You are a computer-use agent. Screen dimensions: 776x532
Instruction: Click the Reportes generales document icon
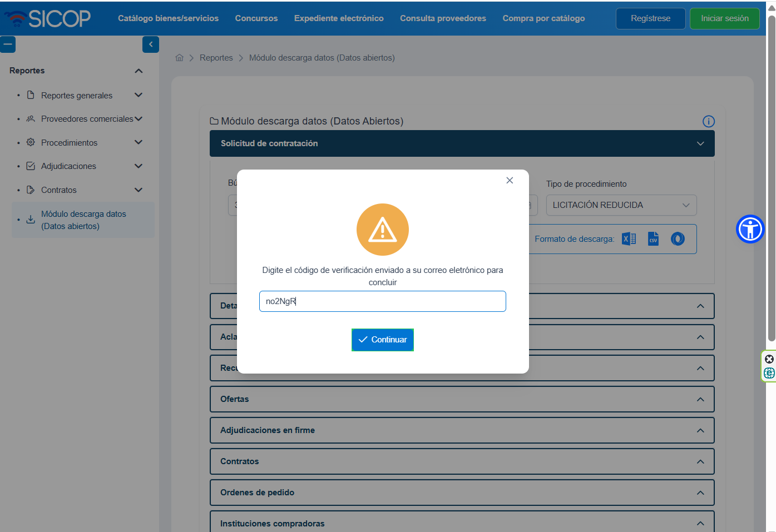coord(30,95)
